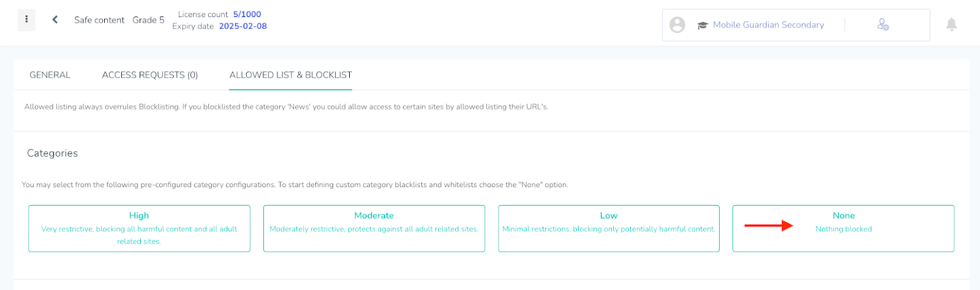Select the Moderate restriction category option
The width and height of the screenshot is (980, 290).
pos(374,228)
